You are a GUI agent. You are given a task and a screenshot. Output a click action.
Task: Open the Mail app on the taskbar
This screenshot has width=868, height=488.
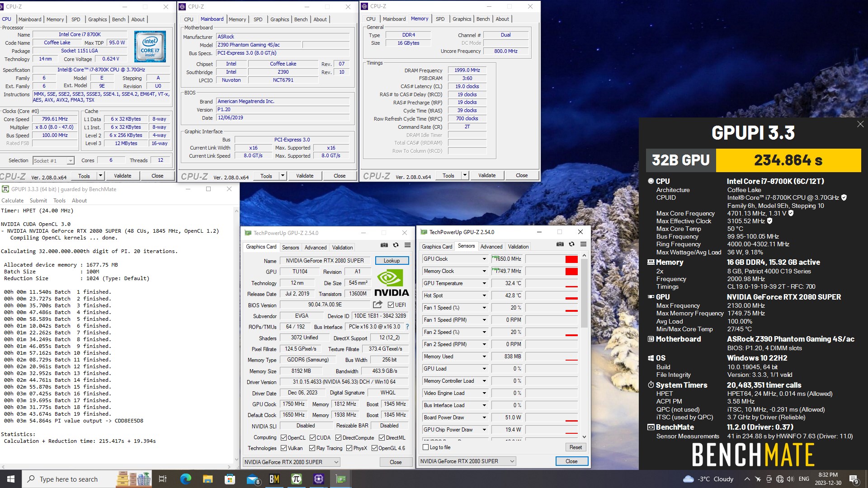click(252, 479)
